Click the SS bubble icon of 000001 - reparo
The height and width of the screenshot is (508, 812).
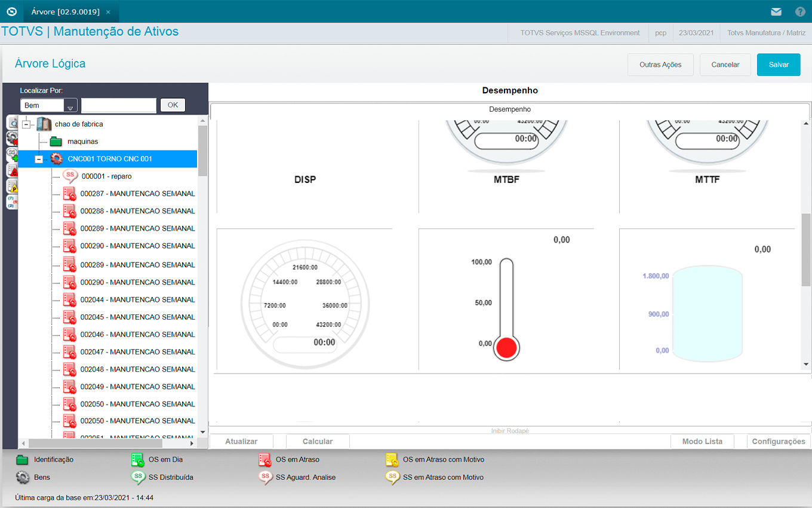pos(70,176)
